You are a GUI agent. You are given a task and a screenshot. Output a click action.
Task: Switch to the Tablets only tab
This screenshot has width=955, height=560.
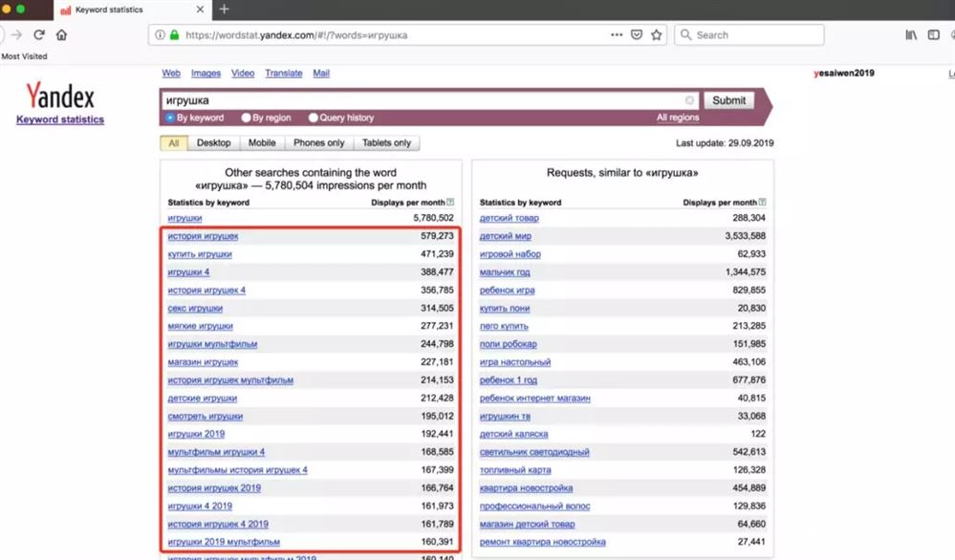coord(387,143)
